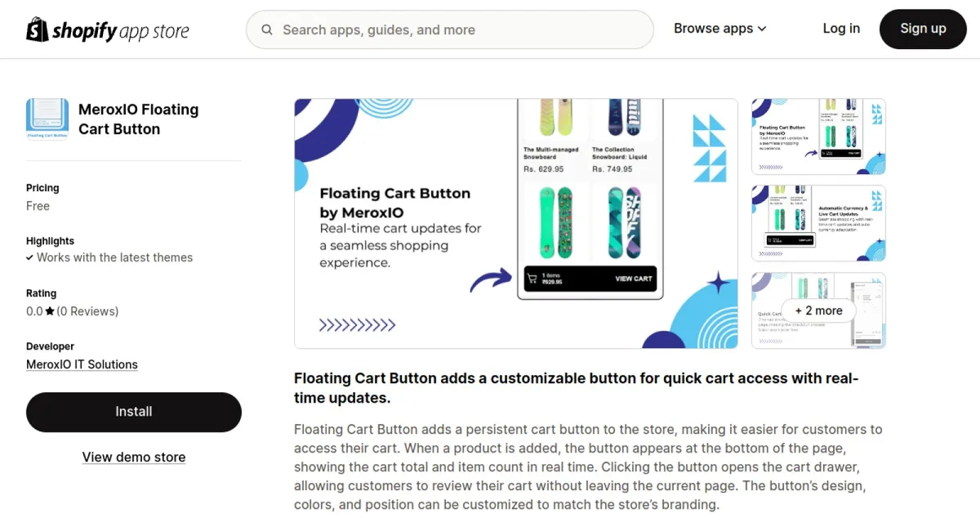This screenshot has width=980, height=531.
Task: Click the main Floating Cart Button promo image
Action: point(515,223)
